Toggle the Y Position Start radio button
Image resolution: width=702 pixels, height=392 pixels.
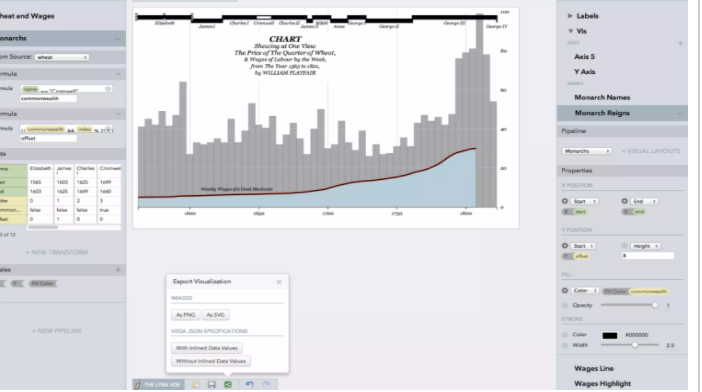(565, 246)
